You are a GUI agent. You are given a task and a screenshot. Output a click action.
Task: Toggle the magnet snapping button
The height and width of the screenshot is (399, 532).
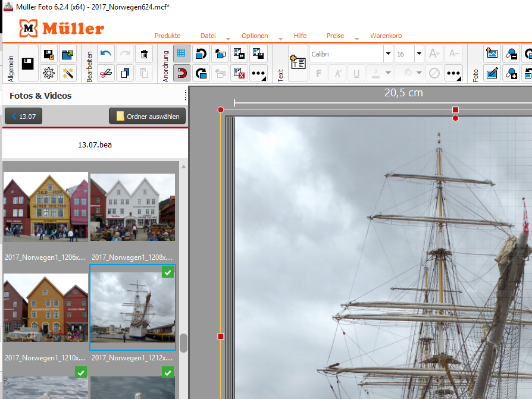click(x=181, y=74)
